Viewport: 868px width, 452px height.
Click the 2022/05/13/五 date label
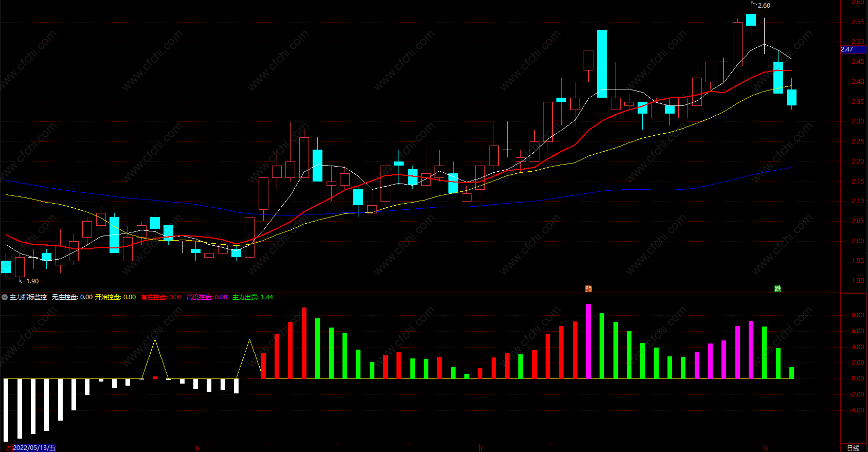(x=34, y=448)
